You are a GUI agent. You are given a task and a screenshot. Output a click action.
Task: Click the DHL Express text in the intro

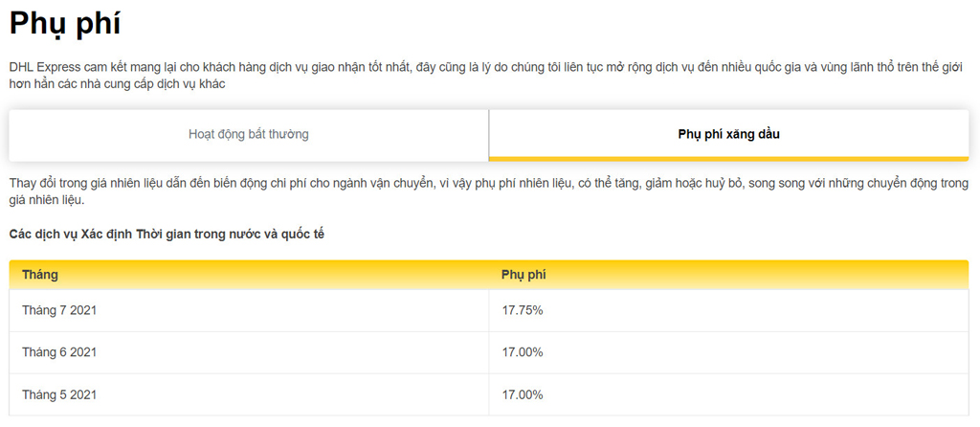[x=47, y=66]
